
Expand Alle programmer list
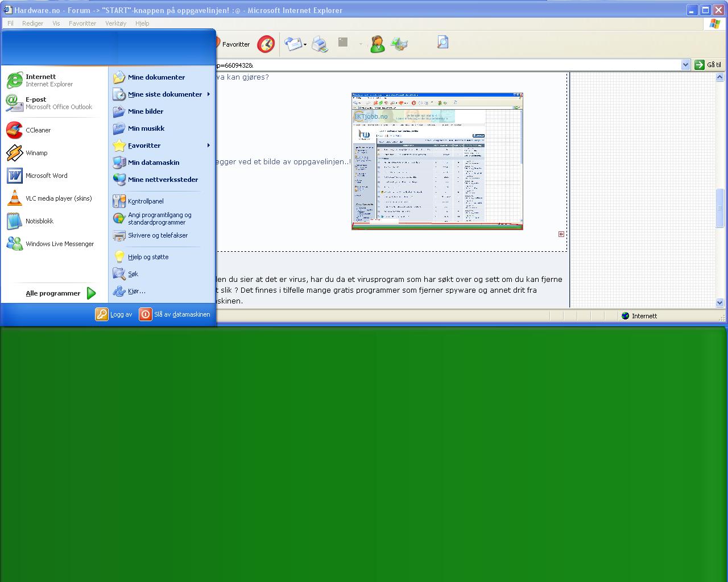60,293
